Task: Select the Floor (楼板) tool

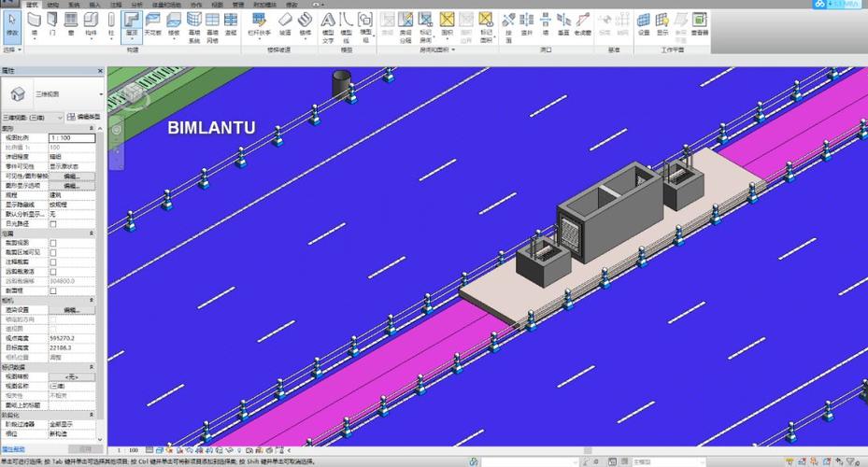Action: point(174,24)
